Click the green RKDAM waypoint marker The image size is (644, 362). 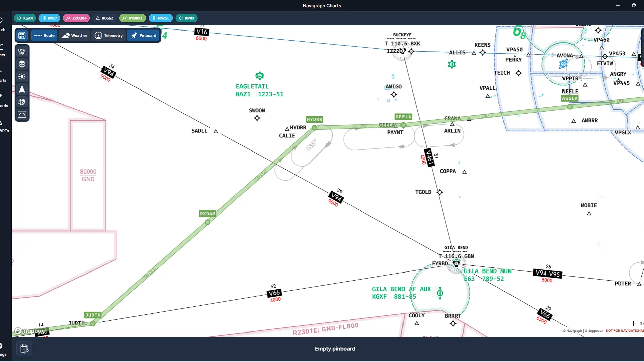pyautogui.click(x=208, y=222)
